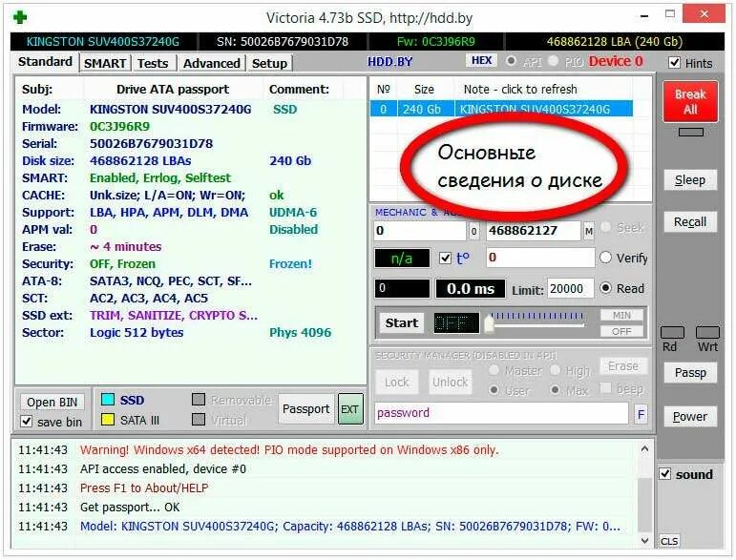This screenshot has width=736, height=560.
Task: Switch to the SMART tab
Action: point(105,63)
